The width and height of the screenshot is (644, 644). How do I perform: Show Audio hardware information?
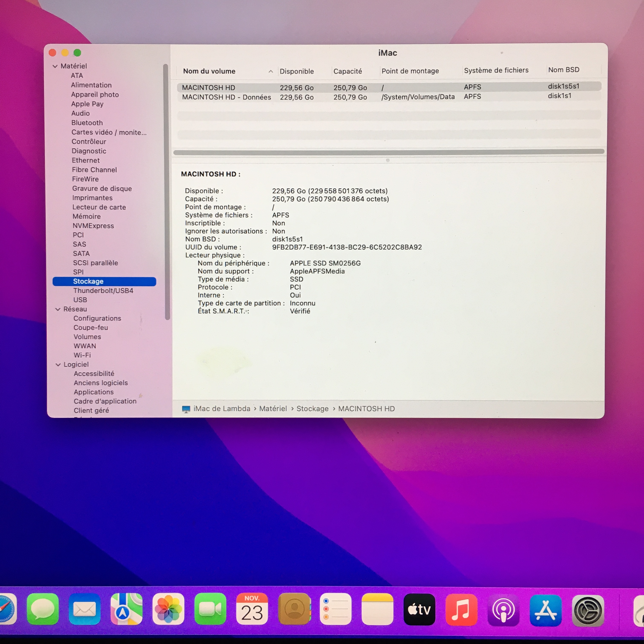click(80, 113)
